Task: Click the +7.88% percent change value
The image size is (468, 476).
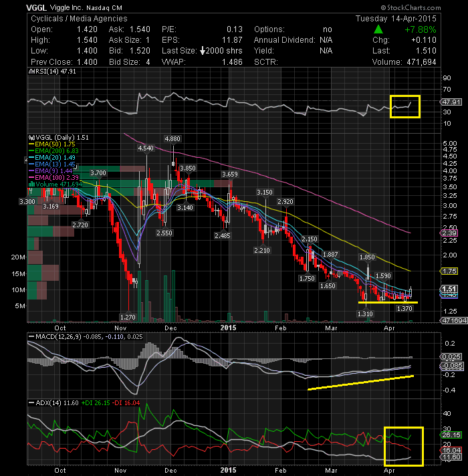Action: (421, 29)
